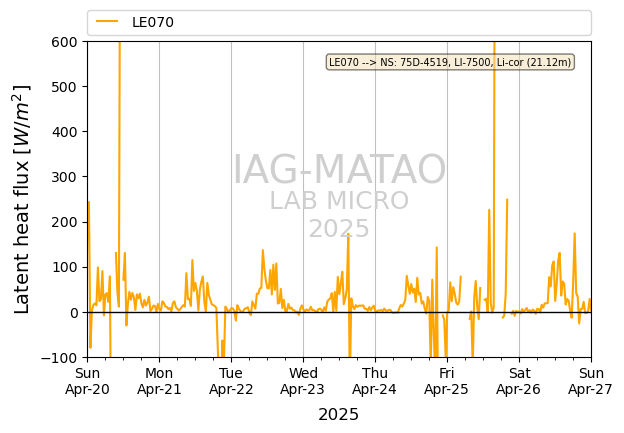Click the Mon Apr-21 date label

(159, 381)
